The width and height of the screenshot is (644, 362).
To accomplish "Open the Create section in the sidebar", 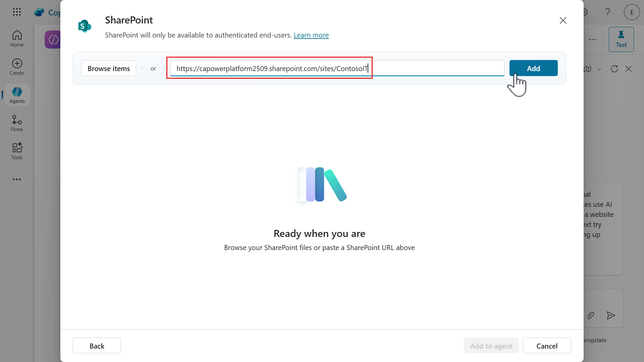I will point(16,66).
